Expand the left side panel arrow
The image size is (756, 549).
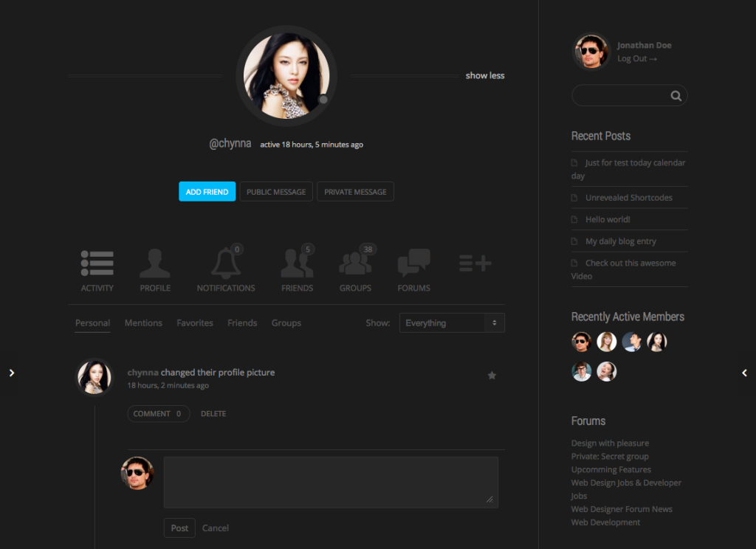[x=11, y=373]
